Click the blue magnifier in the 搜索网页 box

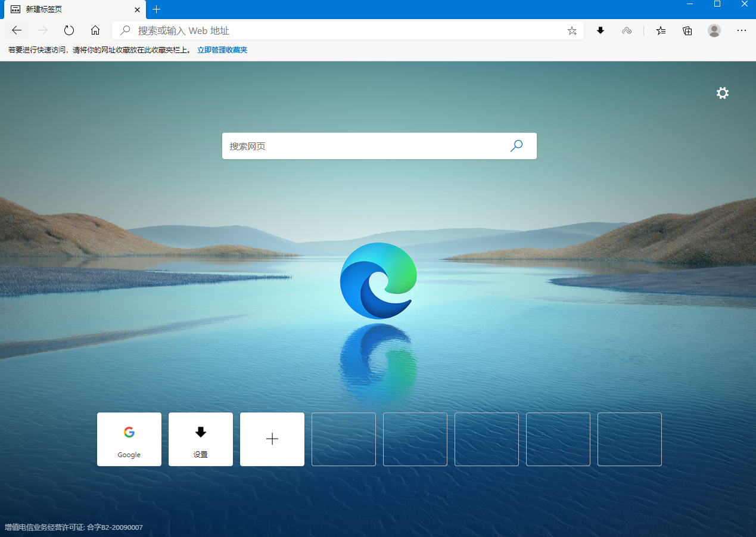517,146
